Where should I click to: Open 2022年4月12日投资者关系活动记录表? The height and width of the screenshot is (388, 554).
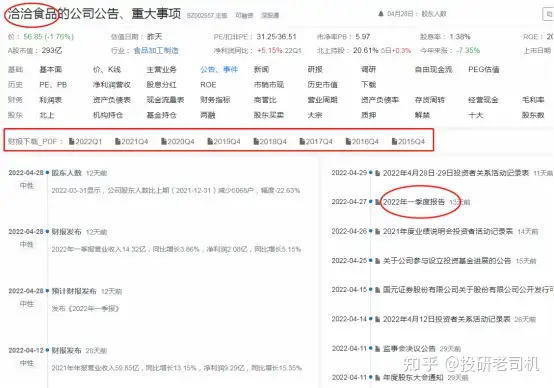[x=447, y=319]
